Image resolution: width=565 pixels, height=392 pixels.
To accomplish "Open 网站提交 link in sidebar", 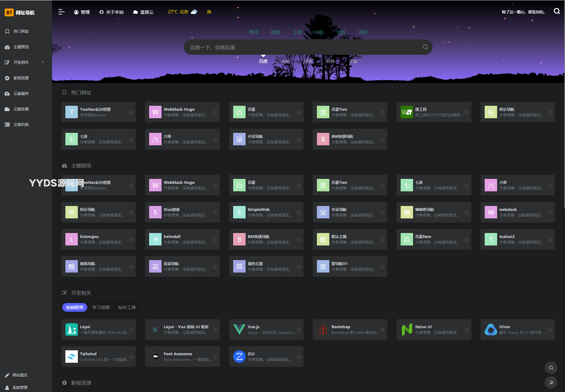I will (x=20, y=375).
